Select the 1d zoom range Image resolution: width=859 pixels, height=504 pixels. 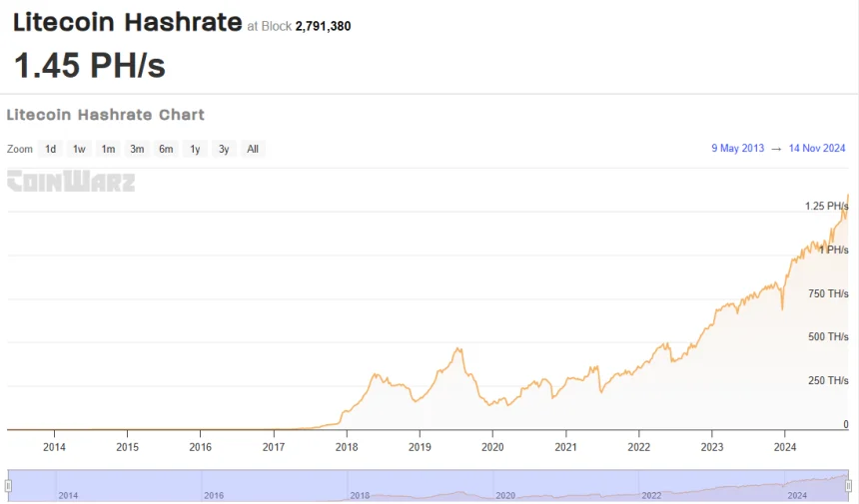[x=50, y=149]
